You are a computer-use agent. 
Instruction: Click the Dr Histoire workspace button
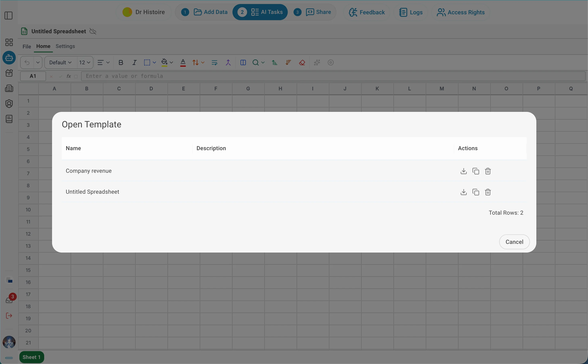click(144, 12)
